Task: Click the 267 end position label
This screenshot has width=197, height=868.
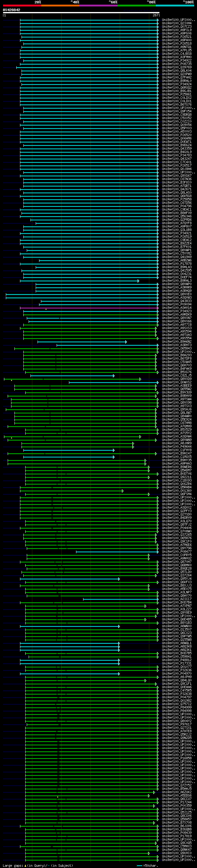Action: pos(155,15)
